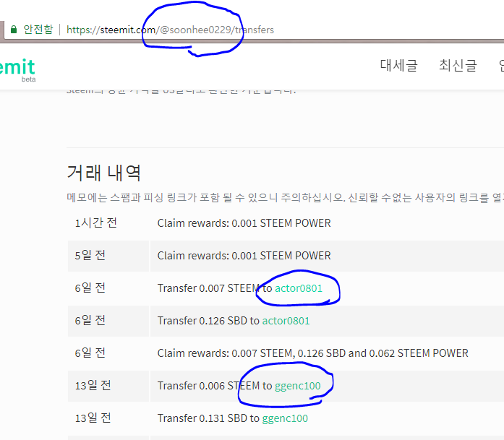Screen dimensions: 504x440
Task: Click the Transfer 0.131 SBD text
Action: 202,418
